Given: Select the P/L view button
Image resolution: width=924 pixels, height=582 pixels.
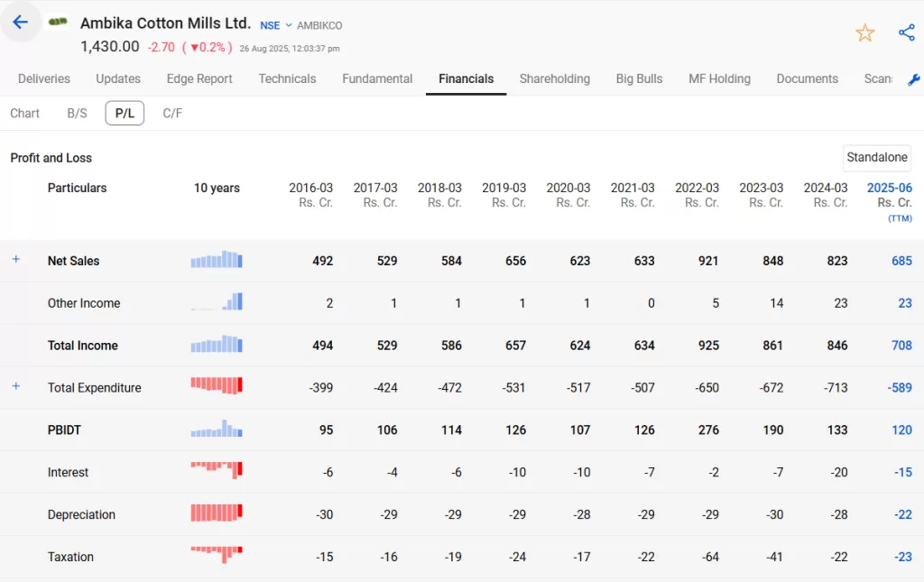Looking at the screenshot, I should point(125,113).
